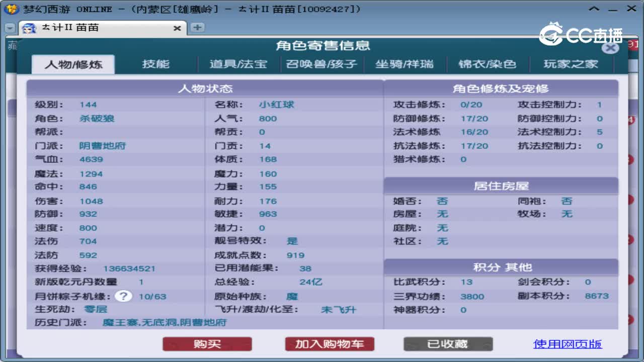Image resolution: width=644 pixels, height=362 pixels.
Task: Click the 购买 button
Action: pyautogui.click(x=207, y=344)
